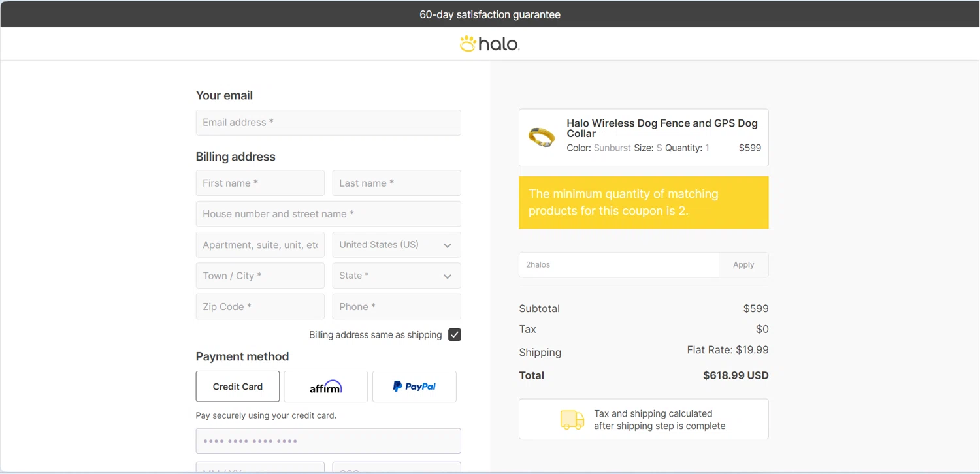Focus the Town / City field

pos(260,276)
